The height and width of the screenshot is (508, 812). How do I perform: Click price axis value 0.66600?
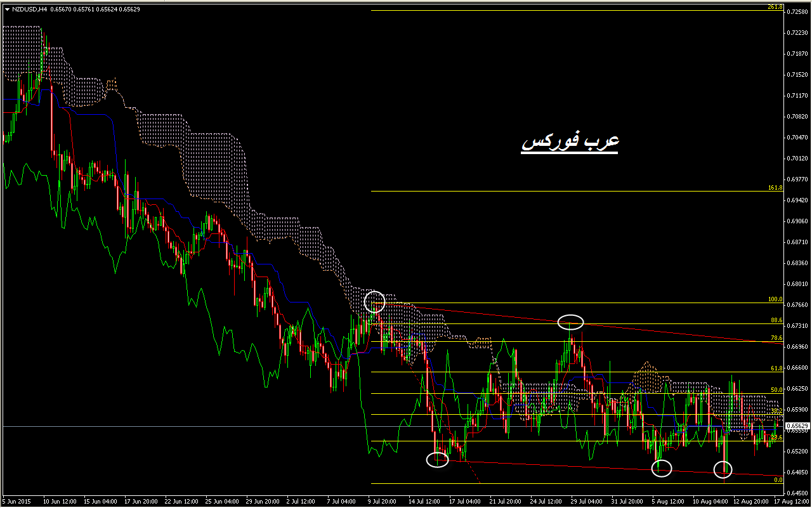(797, 368)
